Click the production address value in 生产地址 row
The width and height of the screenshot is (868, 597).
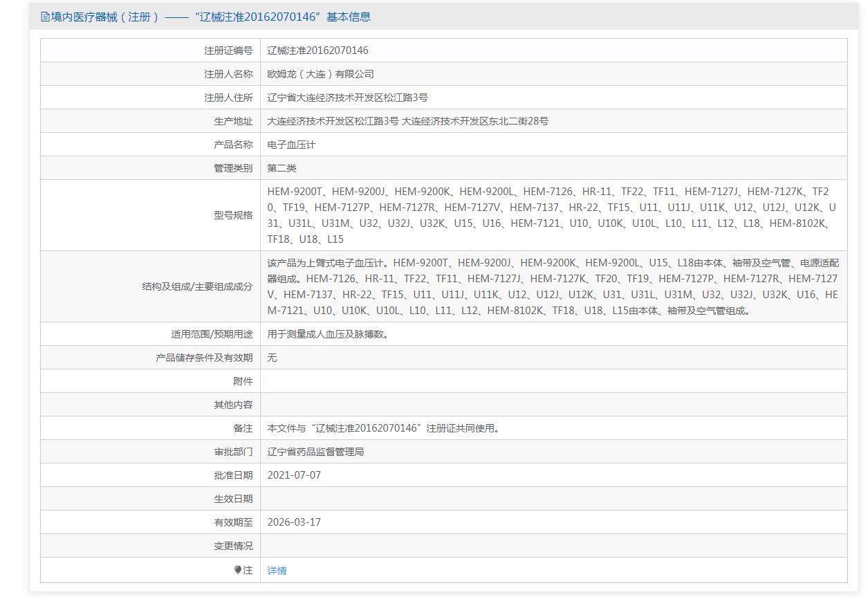point(407,121)
